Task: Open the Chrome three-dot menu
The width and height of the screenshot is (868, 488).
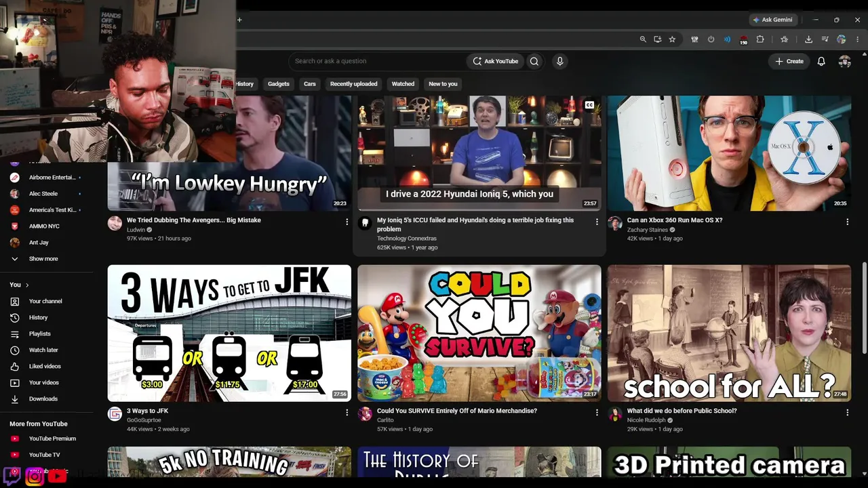Action: click(x=858, y=39)
